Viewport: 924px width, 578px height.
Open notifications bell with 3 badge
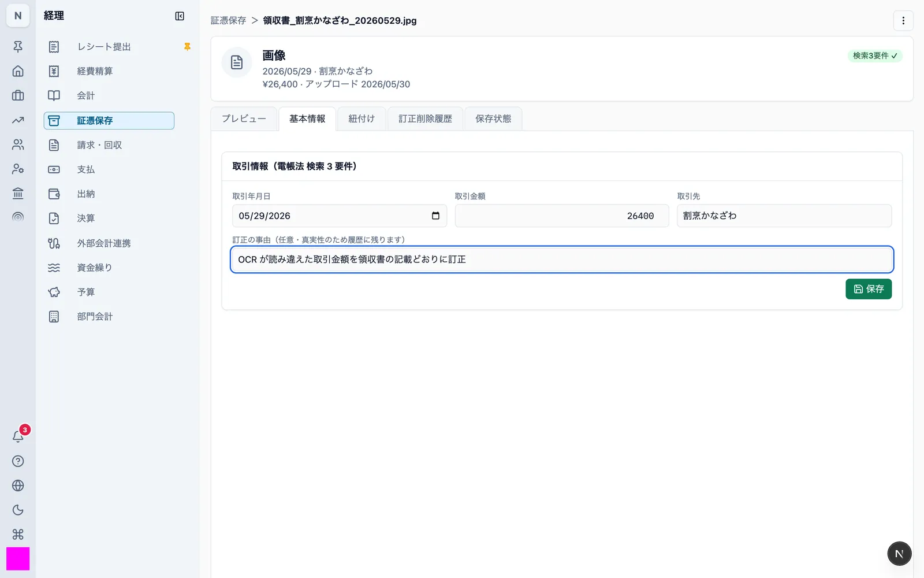[18, 436]
